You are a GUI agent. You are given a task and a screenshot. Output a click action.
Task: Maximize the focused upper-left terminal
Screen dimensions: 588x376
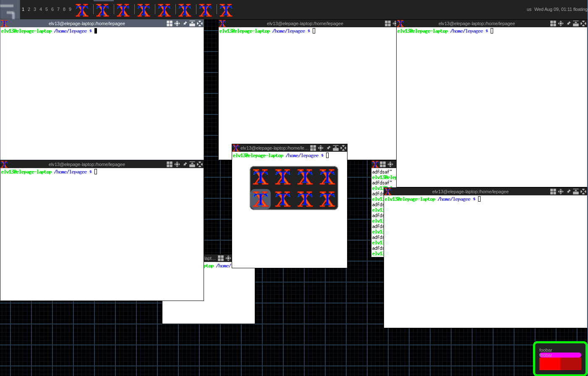tap(177, 23)
